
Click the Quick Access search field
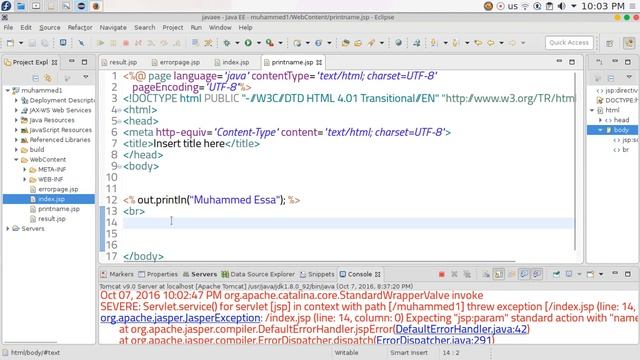569,42
